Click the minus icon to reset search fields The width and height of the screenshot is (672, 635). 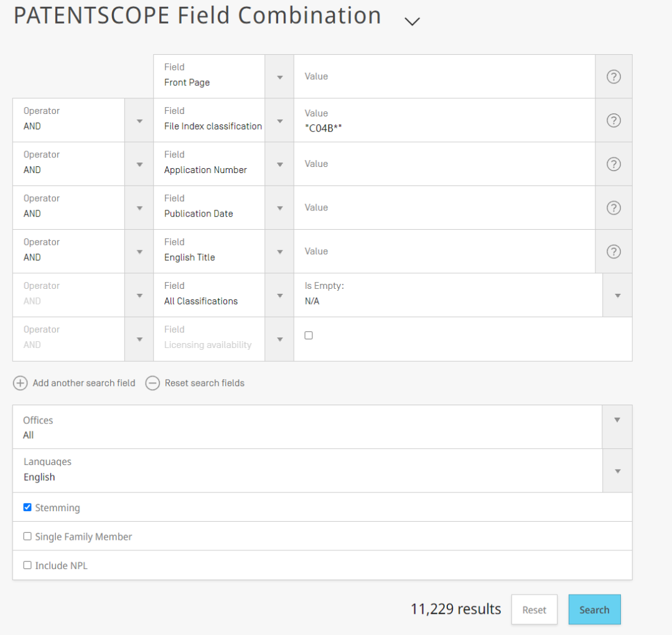152,383
